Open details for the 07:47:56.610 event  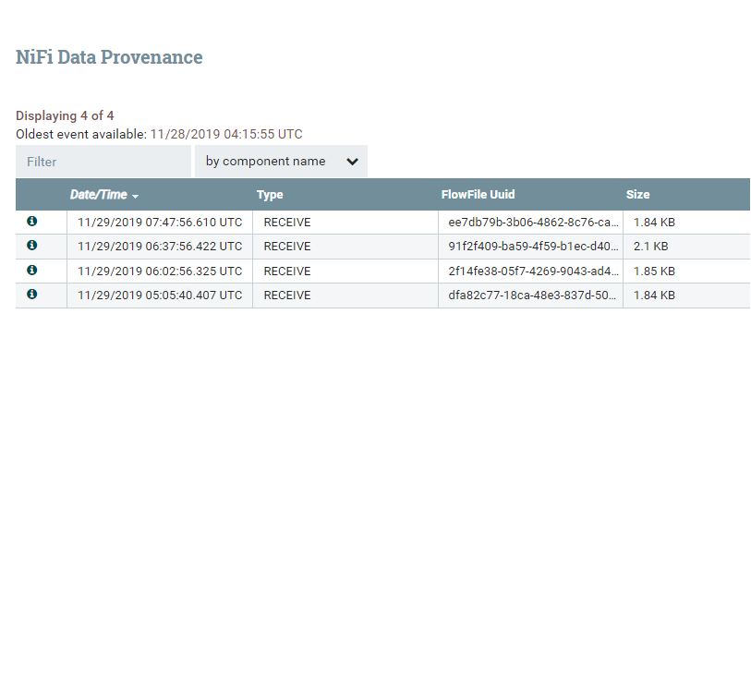pyautogui.click(x=32, y=222)
